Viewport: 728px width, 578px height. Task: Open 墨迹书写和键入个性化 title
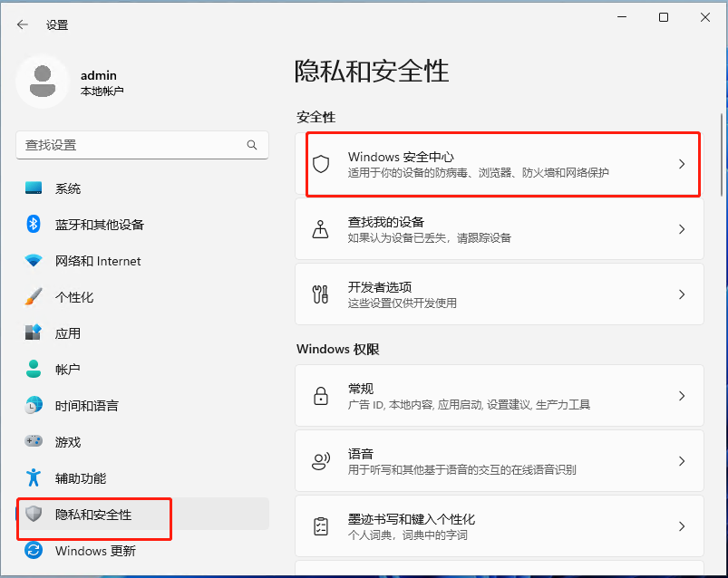click(412, 519)
